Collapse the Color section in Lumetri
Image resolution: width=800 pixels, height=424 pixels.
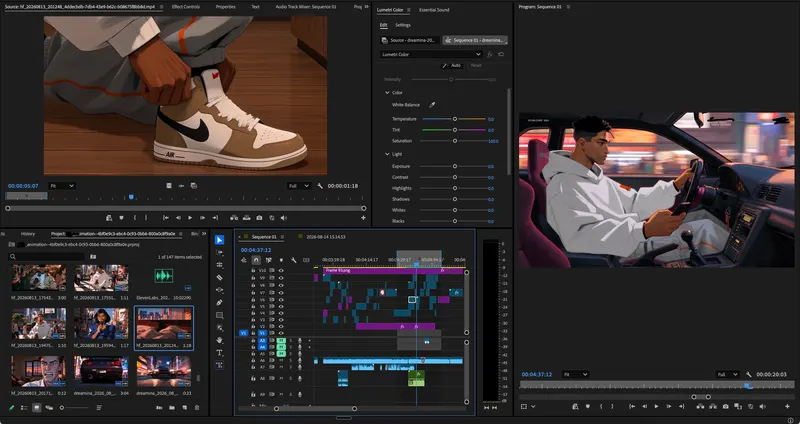coord(387,93)
